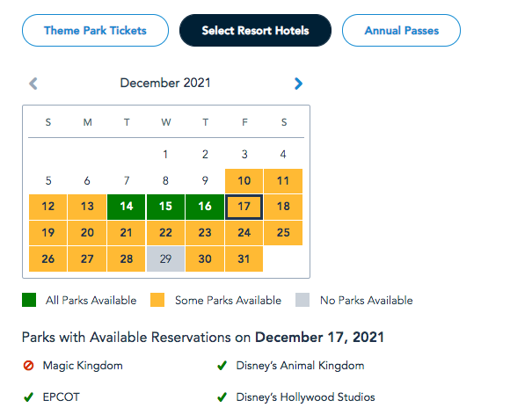Viewport: 532px width, 415px height.
Task: Choose December 16 on the calendar
Action: tap(205, 207)
